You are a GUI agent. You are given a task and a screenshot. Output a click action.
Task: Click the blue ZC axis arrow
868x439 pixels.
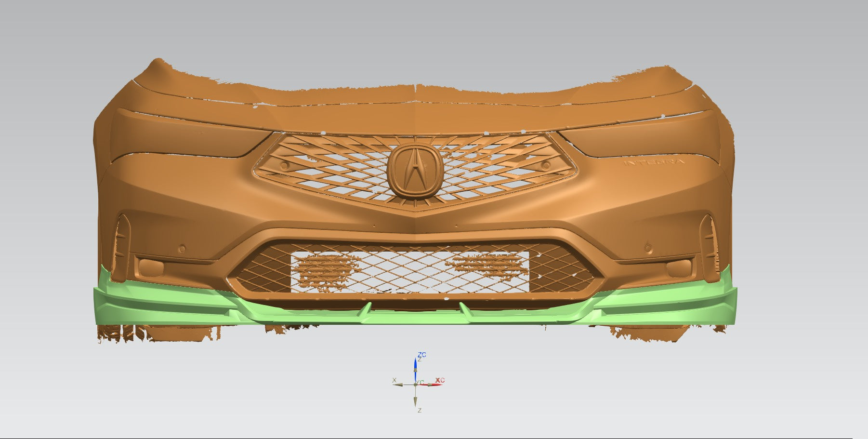click(415, 368)
